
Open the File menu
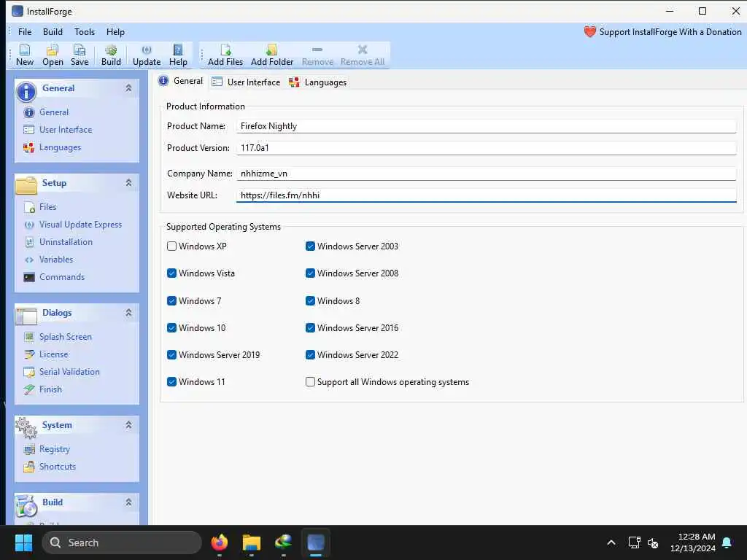pos(25,32)
